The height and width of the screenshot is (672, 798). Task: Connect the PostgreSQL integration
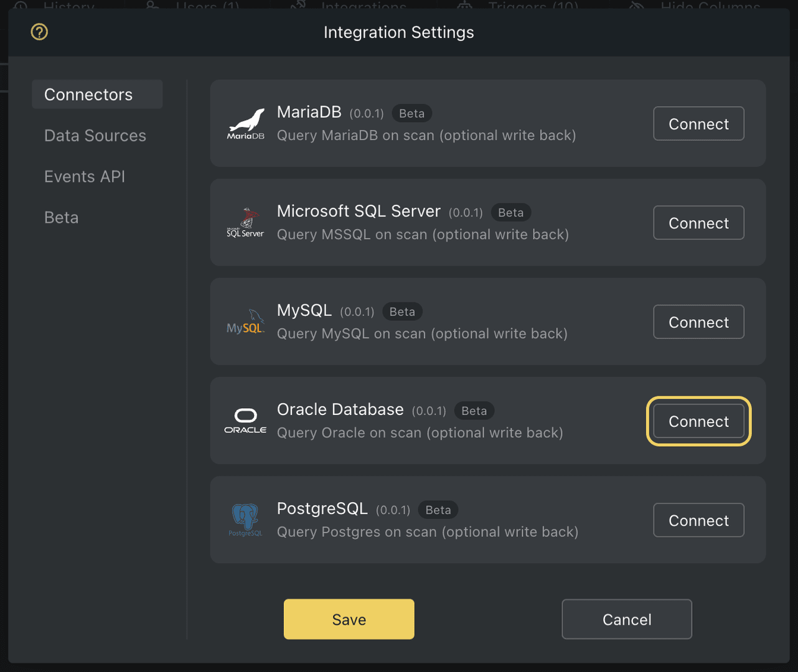(698, 520)
